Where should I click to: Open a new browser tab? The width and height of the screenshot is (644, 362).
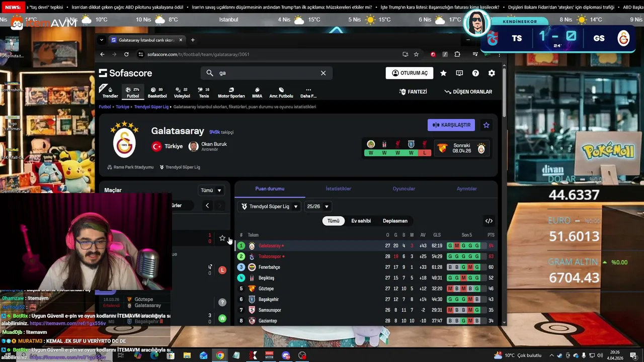pyautogui.click(x=192, y=40)
